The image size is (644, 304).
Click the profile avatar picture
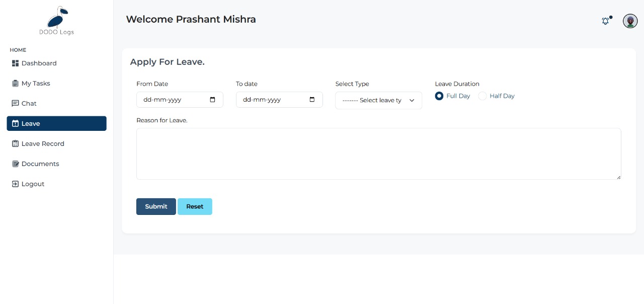pos(630,21)
